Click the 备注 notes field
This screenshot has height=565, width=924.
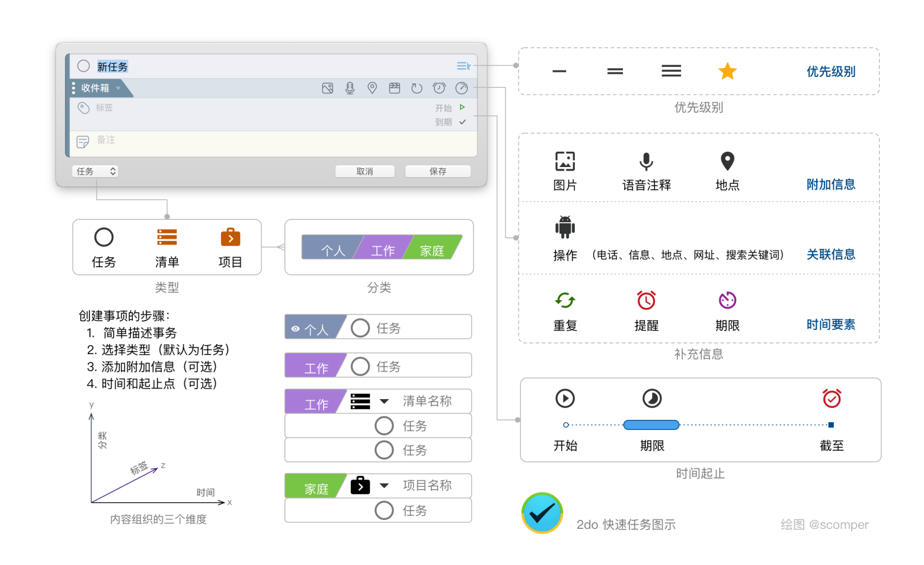tap(274, 144)
